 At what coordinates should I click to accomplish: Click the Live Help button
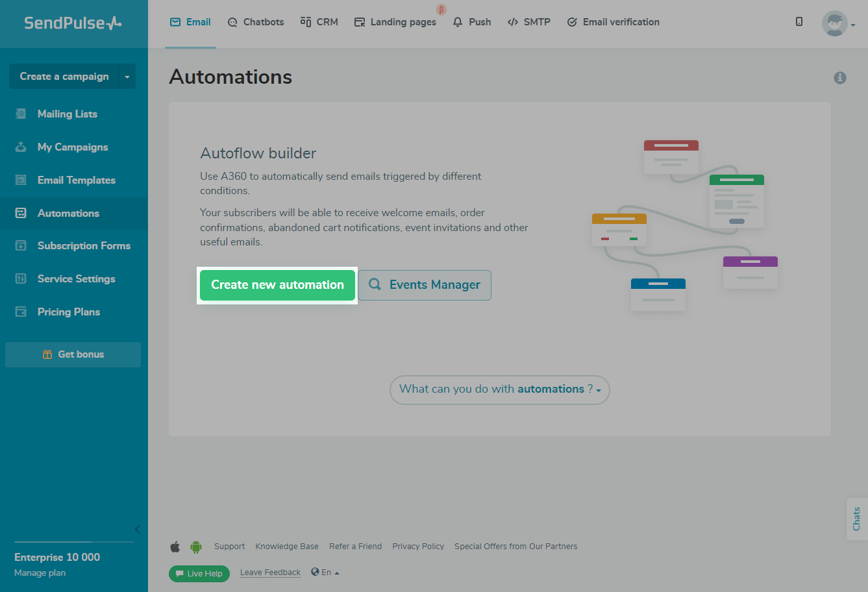click(x=199, y=574)
